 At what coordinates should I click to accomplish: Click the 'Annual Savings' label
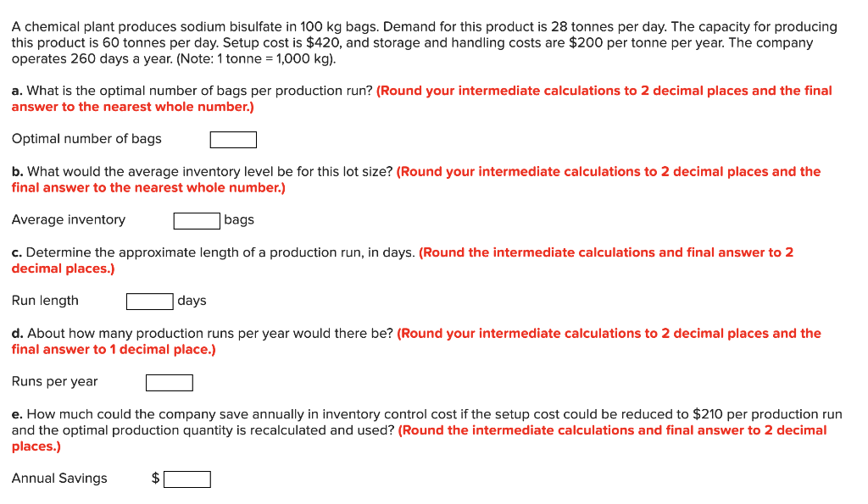pyautogui.click(x=58, y=478)
